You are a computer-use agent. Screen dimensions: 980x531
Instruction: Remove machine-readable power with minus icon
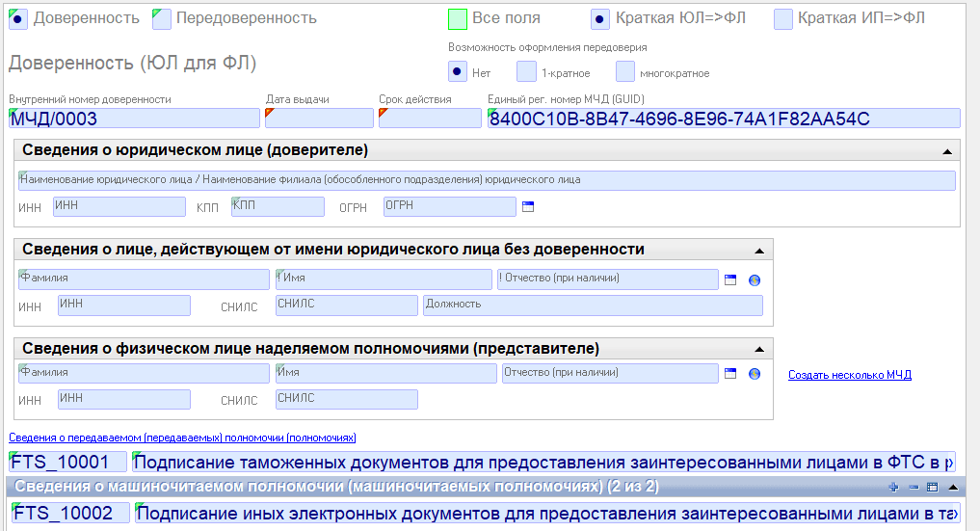pyautogui.click(x=913, y=487)
